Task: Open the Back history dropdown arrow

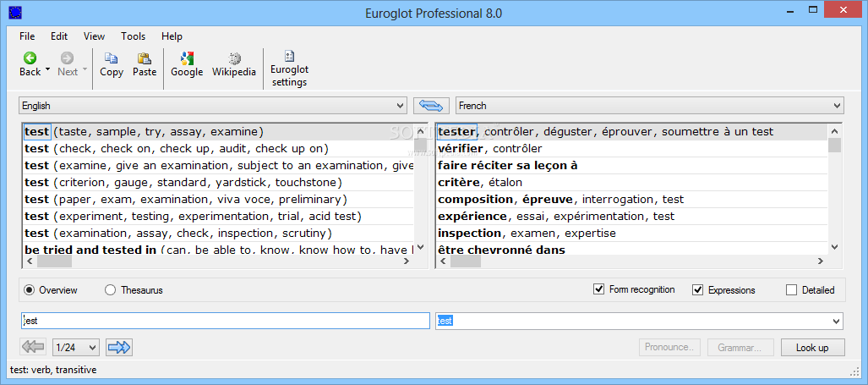Action: (47, 70)
